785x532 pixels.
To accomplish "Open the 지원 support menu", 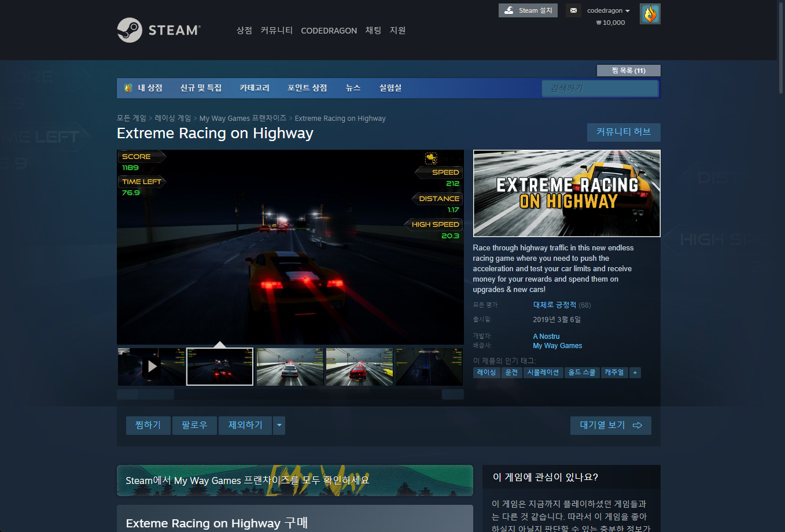I will tap(397, 30).
